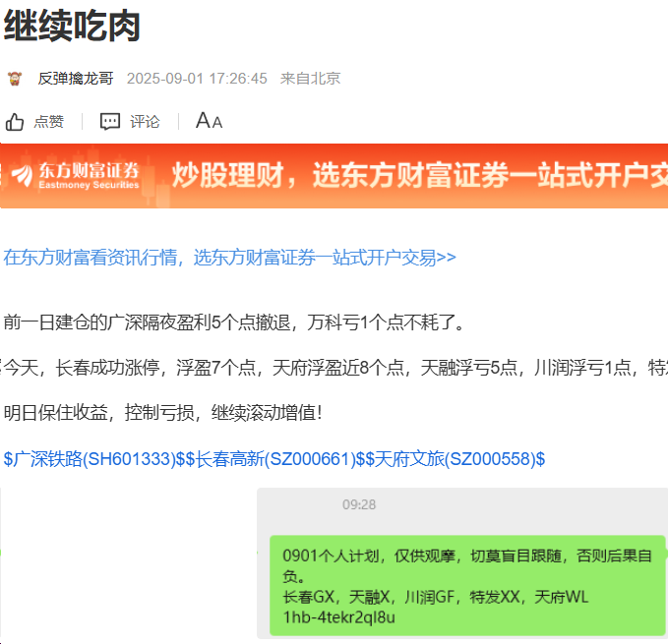Image resolution: width=668 pixels, height=644 pixels.
Task: Open stock link 广深铁路(SH601333)
Action: pyautogui.click(x=94, y=459)
